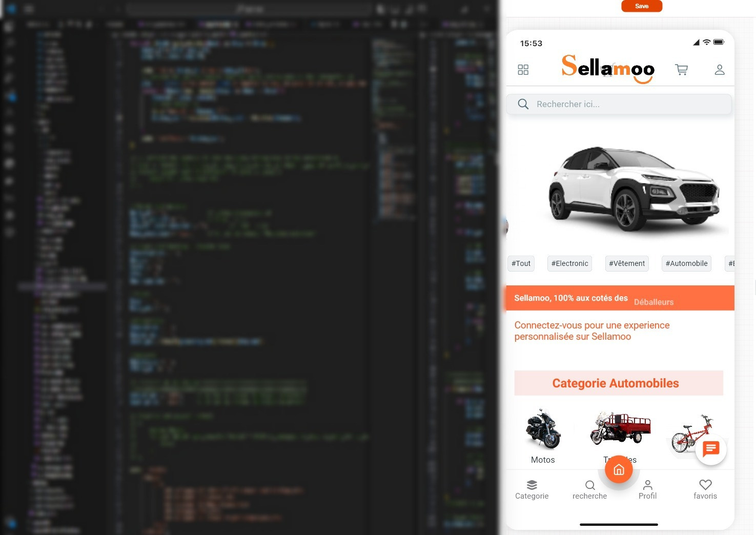Image resolution: width=756 pixels, height=535 pixels.
Task: Open the shopping cart
Action: 681,70
